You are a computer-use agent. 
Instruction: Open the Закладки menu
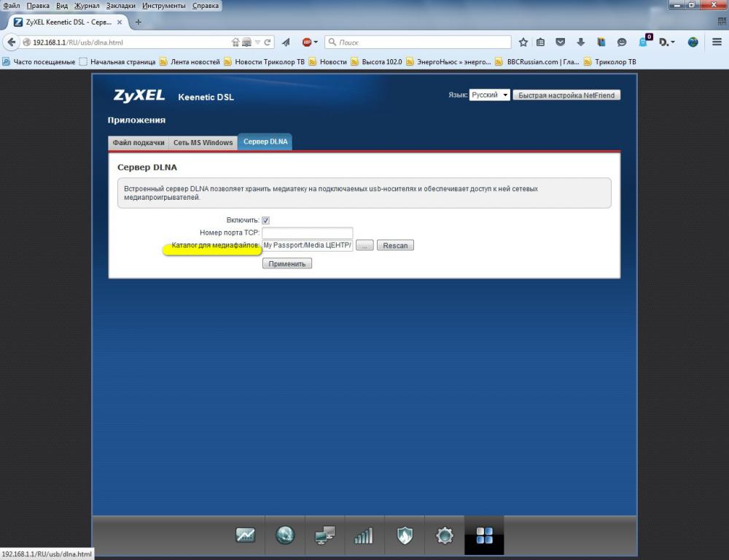pyautogui.click(x=120, y=6)
